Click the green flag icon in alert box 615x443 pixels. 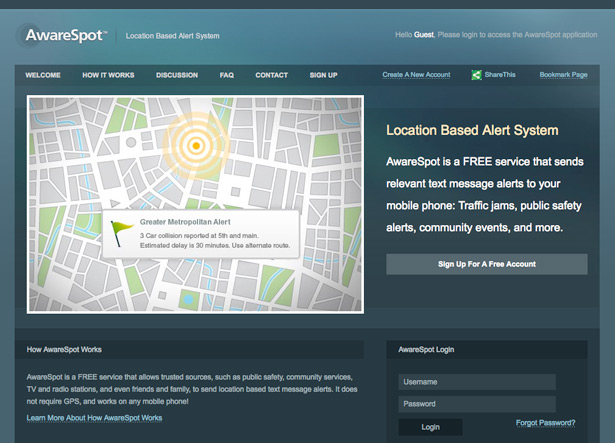(x=121, y=233)
